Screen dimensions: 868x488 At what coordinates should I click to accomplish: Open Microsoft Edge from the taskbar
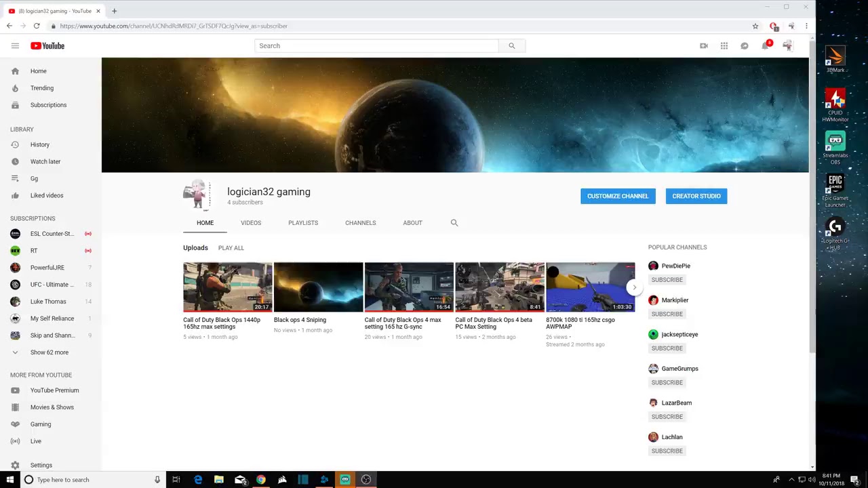pyautogui.click(x=198, y=480)
